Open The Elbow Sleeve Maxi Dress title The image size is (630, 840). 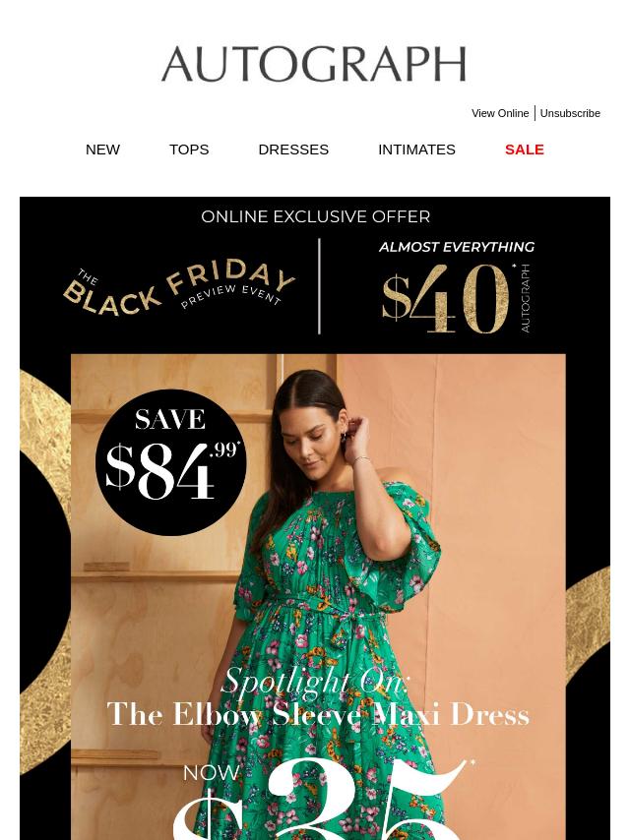318,715
